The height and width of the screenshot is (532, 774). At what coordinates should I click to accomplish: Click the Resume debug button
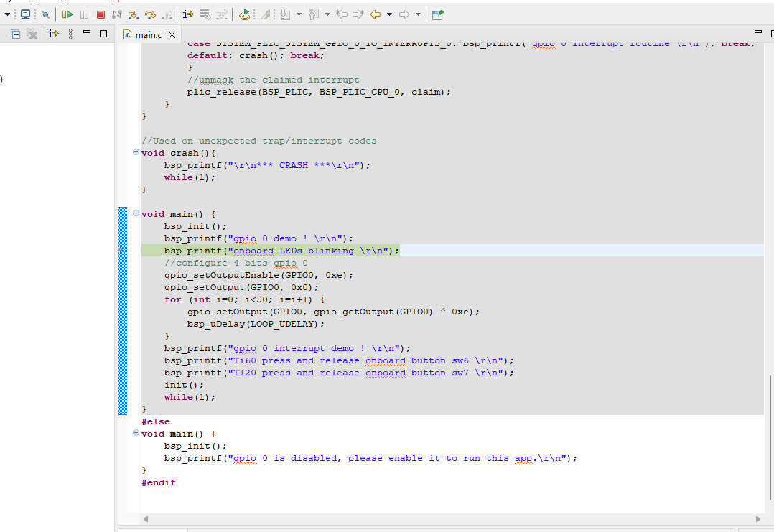pyautogui.click(x=67, y=14)
